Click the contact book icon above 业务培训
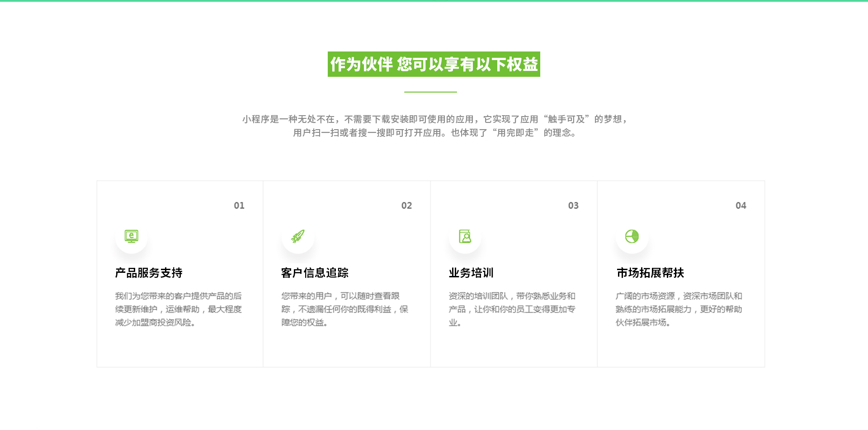 pyautogui.click(x=465, y=236)
